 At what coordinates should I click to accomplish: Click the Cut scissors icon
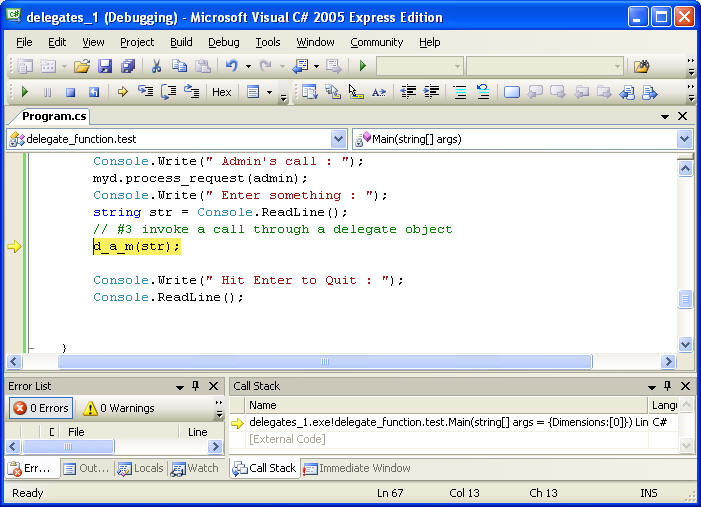pyautogui.click(x=156, y=66)
